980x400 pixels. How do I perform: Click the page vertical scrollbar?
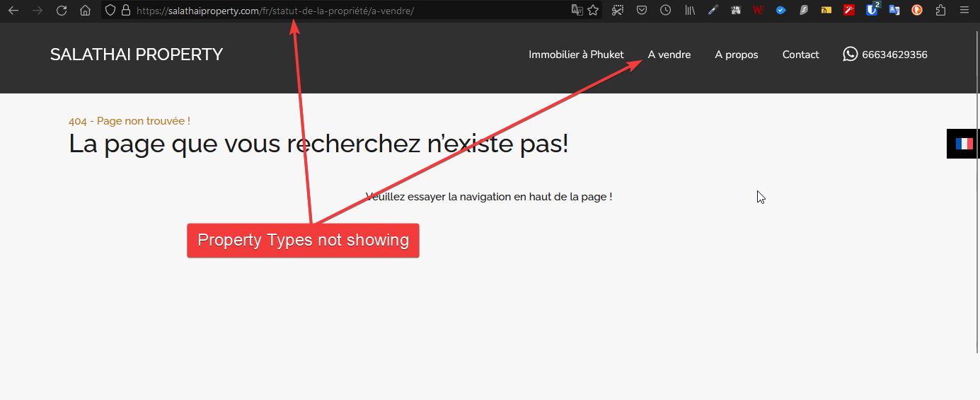(x=977, y=191)
